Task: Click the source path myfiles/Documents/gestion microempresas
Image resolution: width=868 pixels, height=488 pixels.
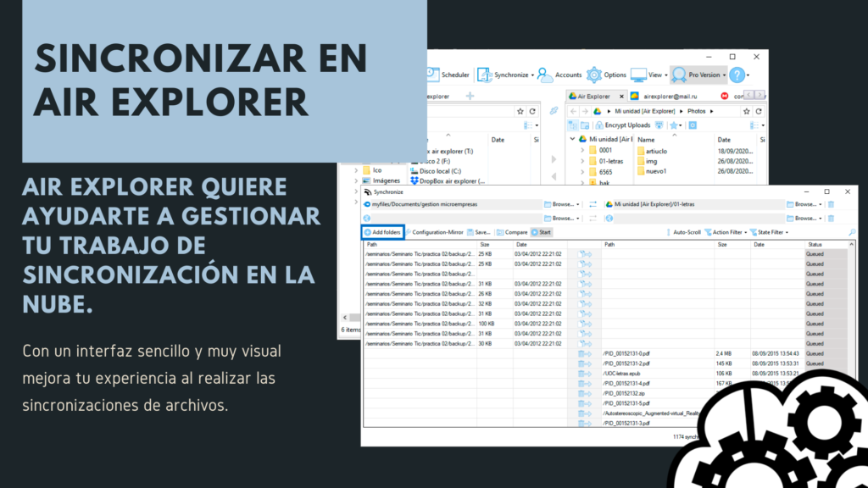Action: pyautogui.click(x=425, y=204)
